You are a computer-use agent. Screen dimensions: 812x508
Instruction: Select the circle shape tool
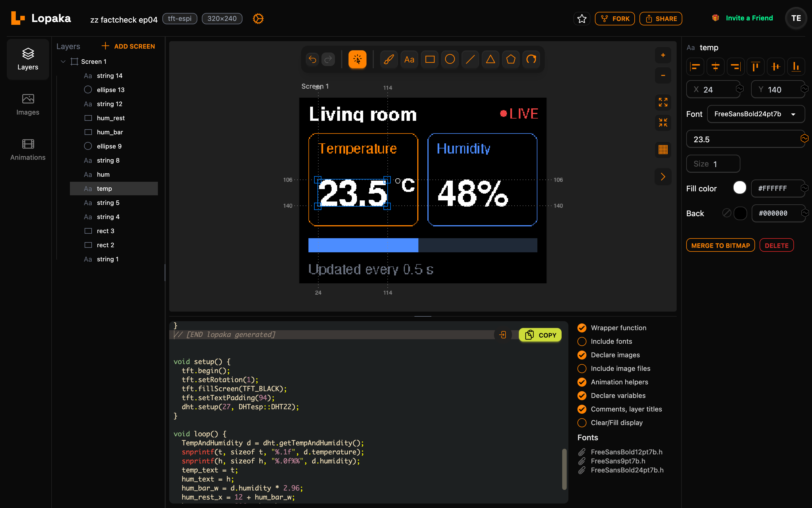coord(450,60)
